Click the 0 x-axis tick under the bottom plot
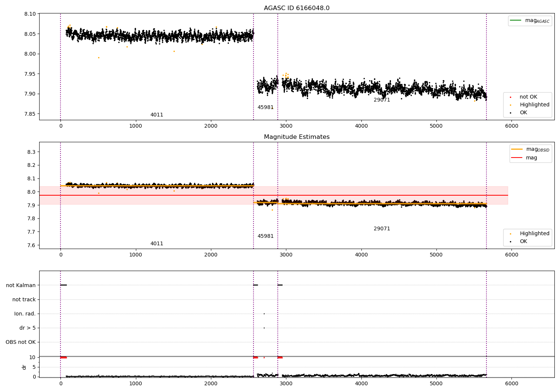Image resolution: width=560 pixels, height=392 pixels. (60, 384)
